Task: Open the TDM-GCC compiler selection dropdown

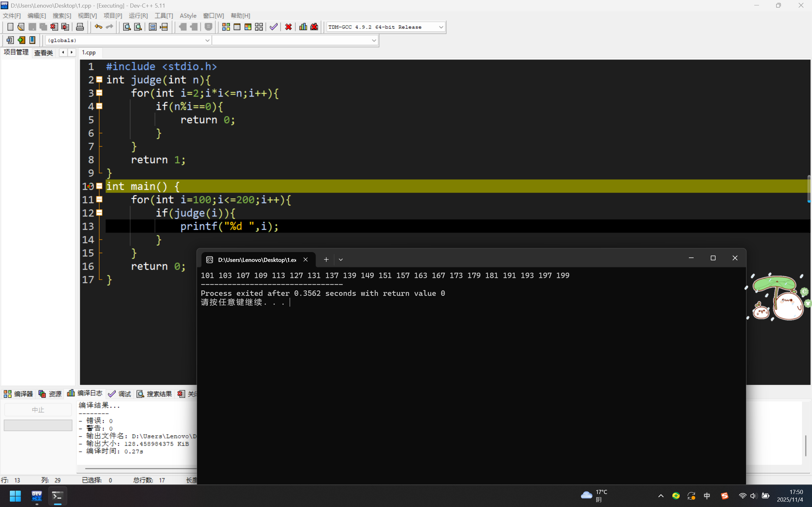Action: click(440, 27)
